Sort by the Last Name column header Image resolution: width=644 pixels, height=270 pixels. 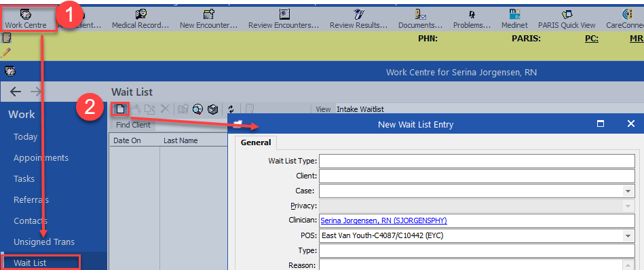click(193, 140)
